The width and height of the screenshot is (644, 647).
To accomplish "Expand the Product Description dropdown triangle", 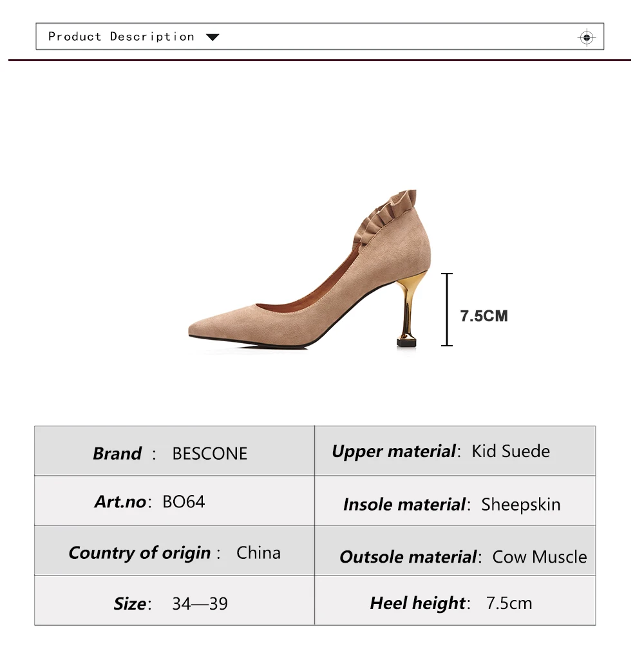I will click(x=213, y=37).
